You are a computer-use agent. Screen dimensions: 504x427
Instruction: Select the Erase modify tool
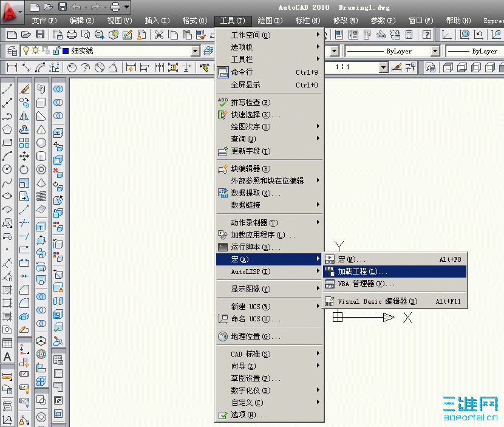pyautogui.click(x=24, y=89)
